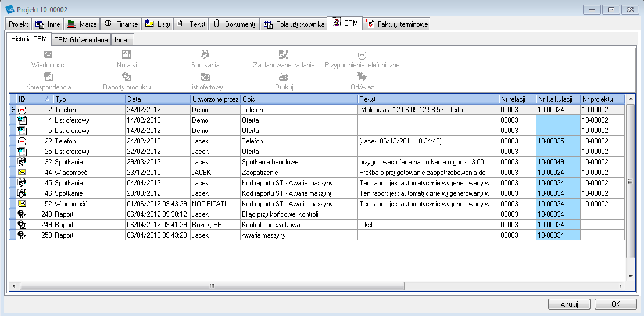The height and width of the screenshot is (316, 644).
Task: Click the Raporty produktu icon
Action: (127, 76)
